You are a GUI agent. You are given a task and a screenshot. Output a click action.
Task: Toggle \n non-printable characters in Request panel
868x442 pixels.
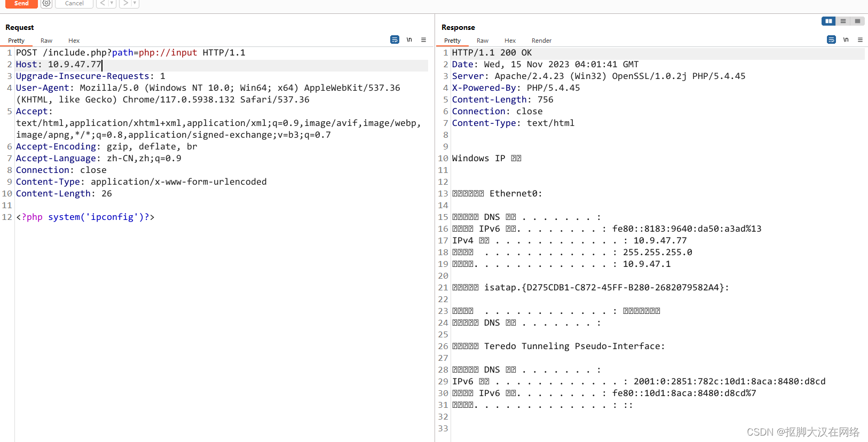point(409,40)
